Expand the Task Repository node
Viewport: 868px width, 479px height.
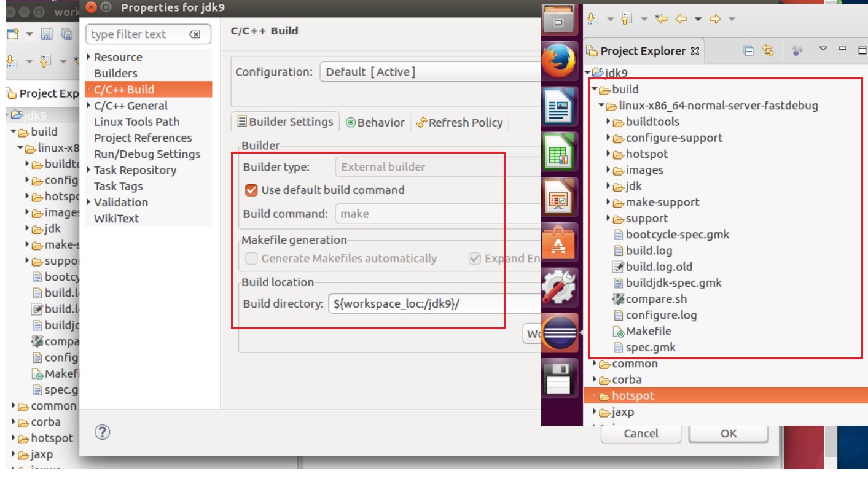(x=89, y=170)
